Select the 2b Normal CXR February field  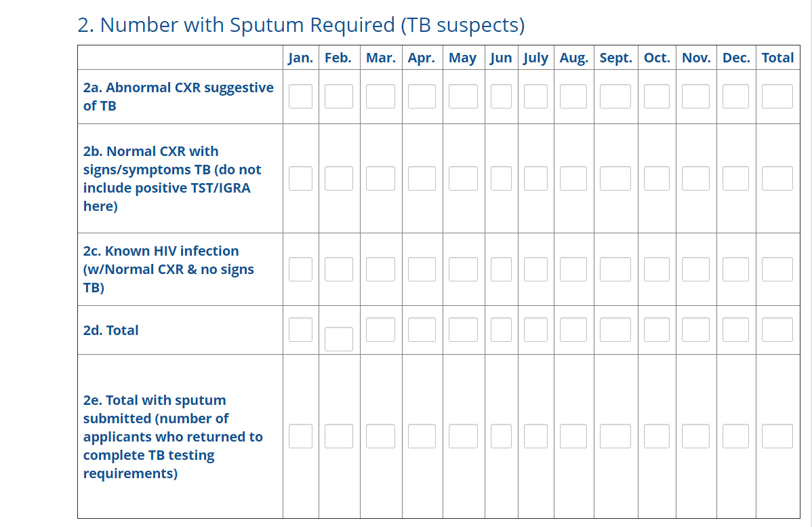click(338, 178)
